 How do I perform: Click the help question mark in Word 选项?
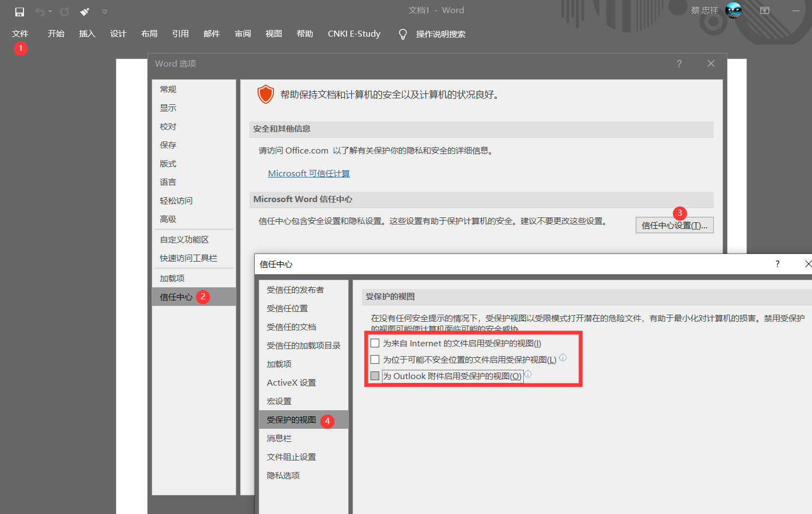pos(679,63)
